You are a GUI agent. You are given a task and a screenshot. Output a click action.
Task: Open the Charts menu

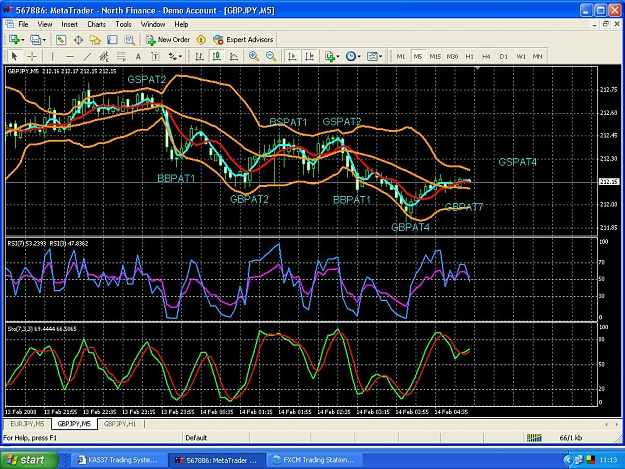click(96, 24)
